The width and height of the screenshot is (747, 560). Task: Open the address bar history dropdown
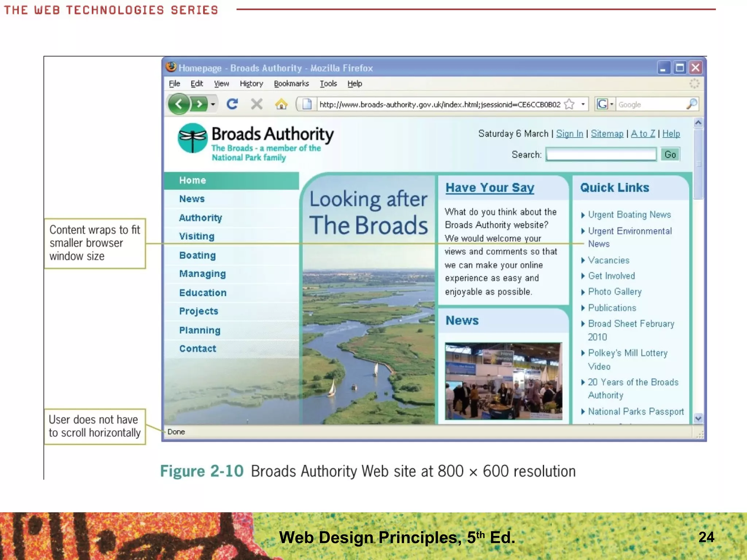tap(583, 105)
